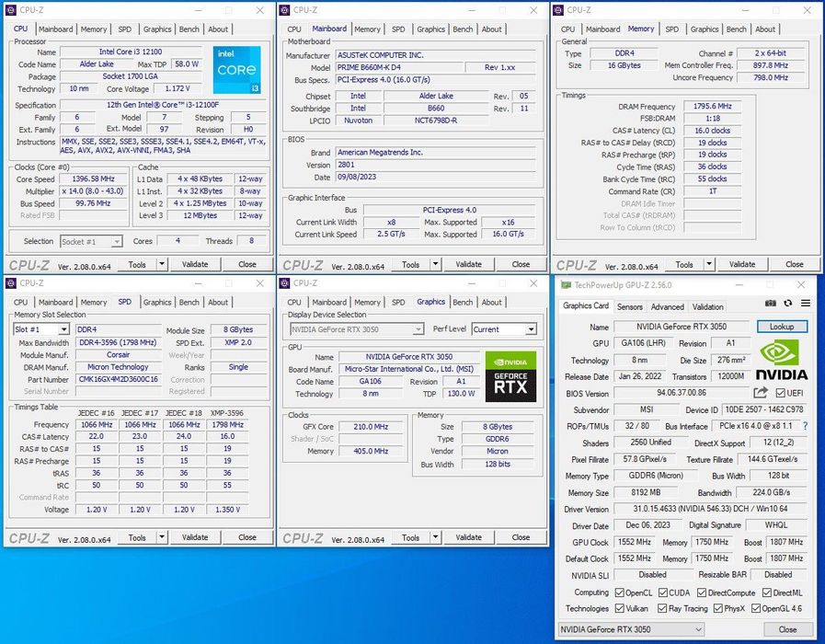825x644 pixels.
Task: Toggle the Vulkan checkbox
Action: pyautogui.click(x=619, y=608)
